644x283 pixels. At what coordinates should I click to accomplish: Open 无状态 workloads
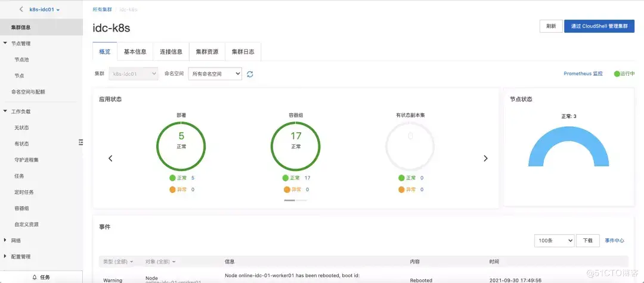(21, 127)
